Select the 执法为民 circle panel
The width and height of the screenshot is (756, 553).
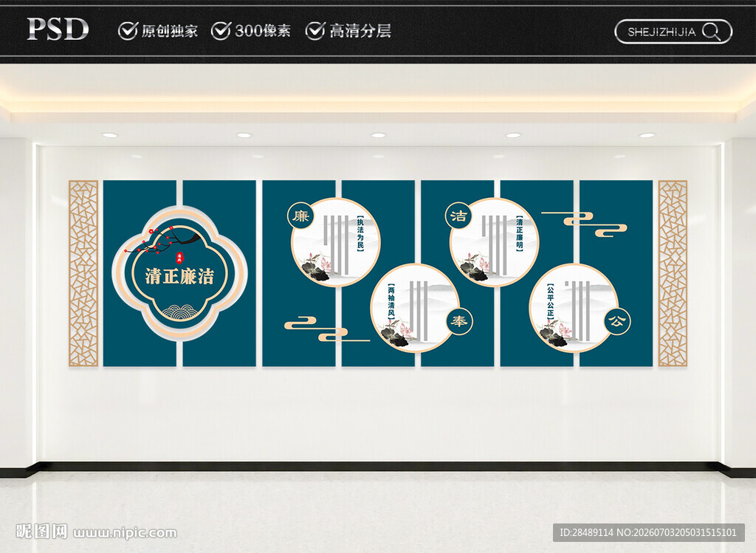coord(336,242)
